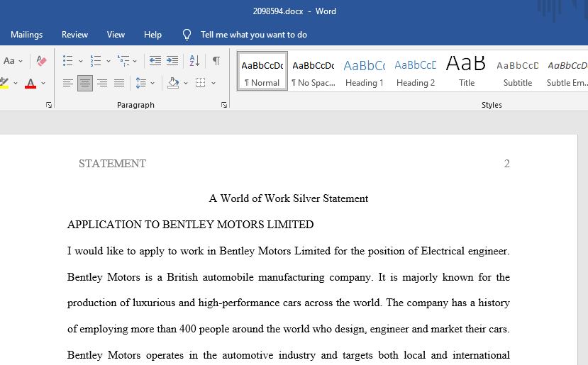Align text left
The image size is (588, 365).
[x=68, y=83]
